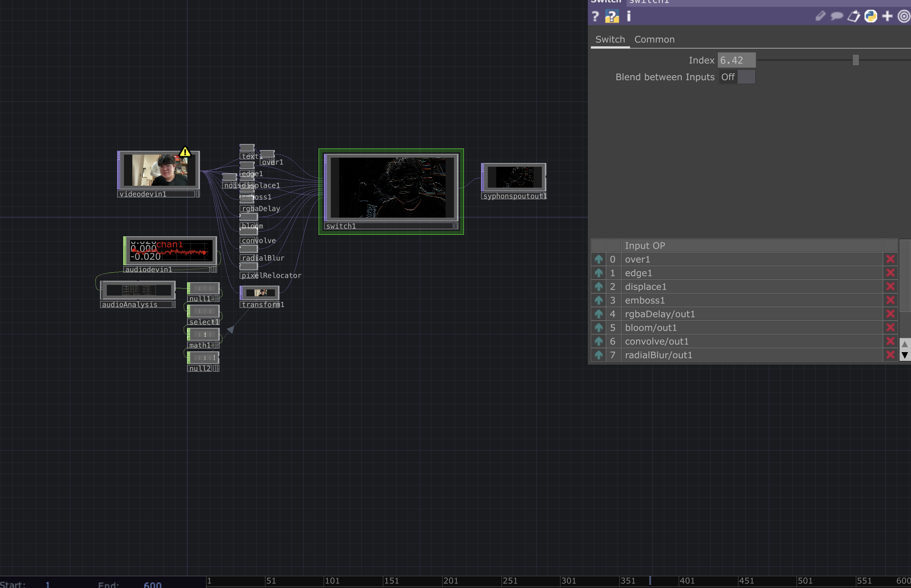Click the circular target icon in header
911x588 pixels.
904,16
